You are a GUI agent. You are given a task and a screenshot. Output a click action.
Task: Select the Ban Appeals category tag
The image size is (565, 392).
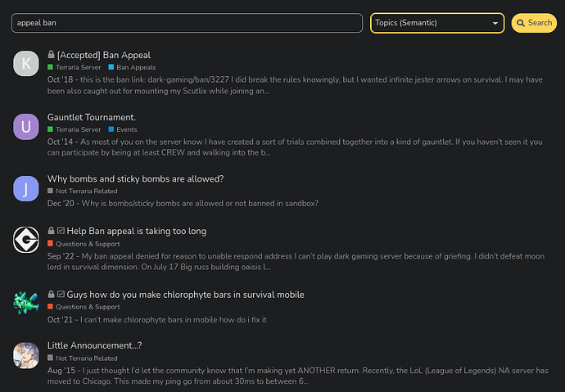132,67
